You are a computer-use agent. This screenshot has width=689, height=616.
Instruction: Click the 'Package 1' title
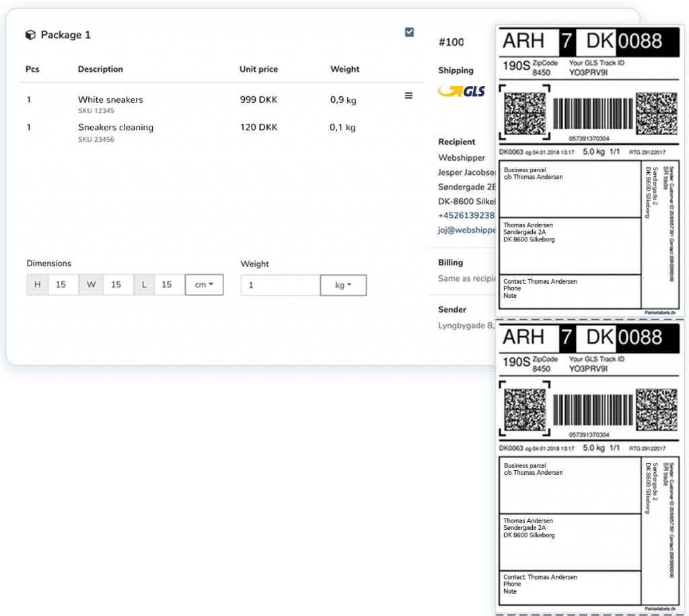click(x=65, y=35)
